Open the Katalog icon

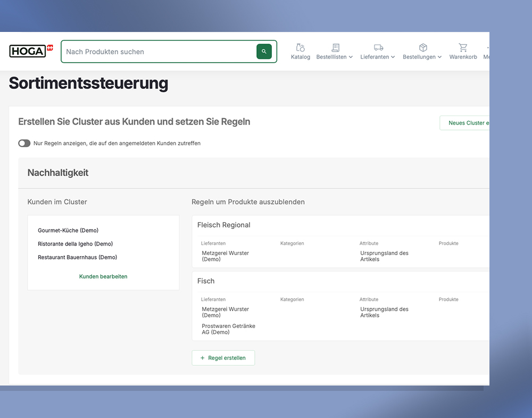301,47
